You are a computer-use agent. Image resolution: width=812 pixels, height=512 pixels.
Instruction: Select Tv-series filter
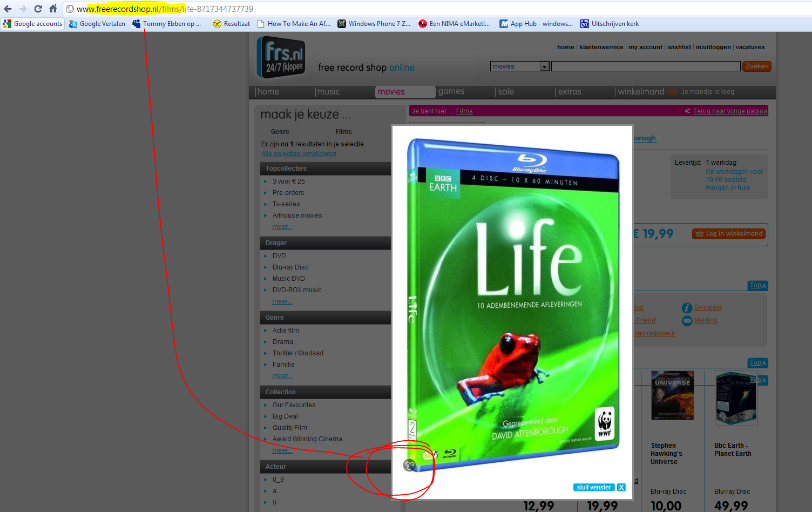(x=286, y=204)
